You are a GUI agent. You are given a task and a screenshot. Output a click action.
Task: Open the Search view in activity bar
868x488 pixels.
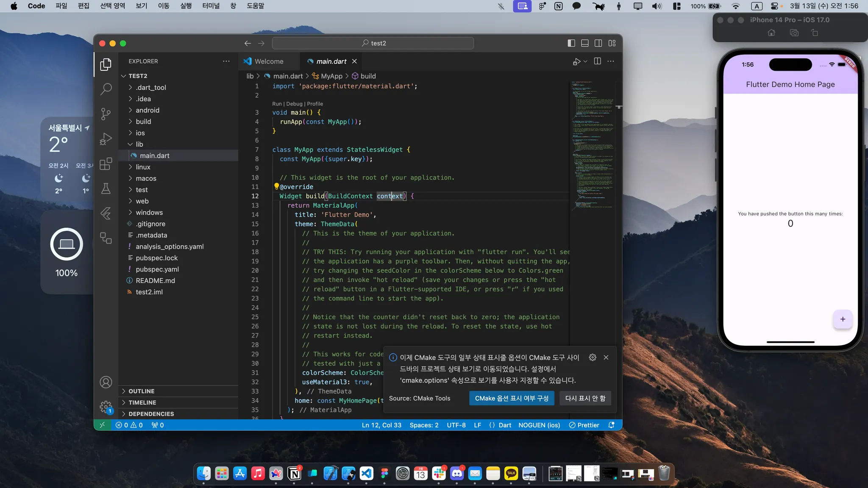pos(106,89)
